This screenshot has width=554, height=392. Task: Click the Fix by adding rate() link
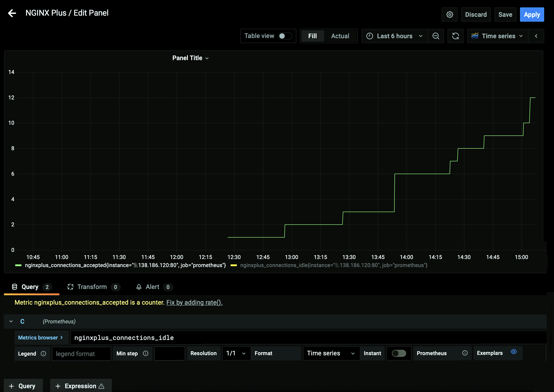tap(194, 302)
